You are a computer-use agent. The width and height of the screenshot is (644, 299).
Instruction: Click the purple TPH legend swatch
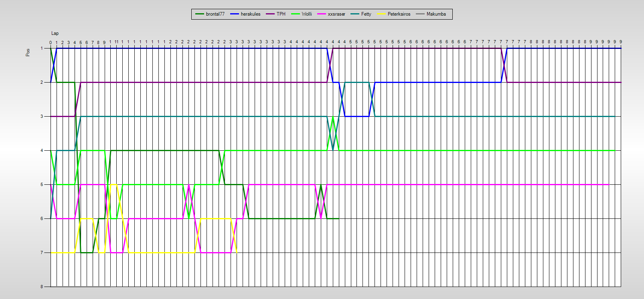pyautogui.click(x=270, y=14)
